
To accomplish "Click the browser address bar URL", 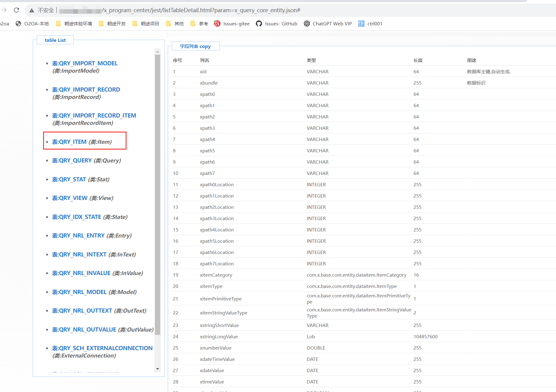I will coord(202,10).
